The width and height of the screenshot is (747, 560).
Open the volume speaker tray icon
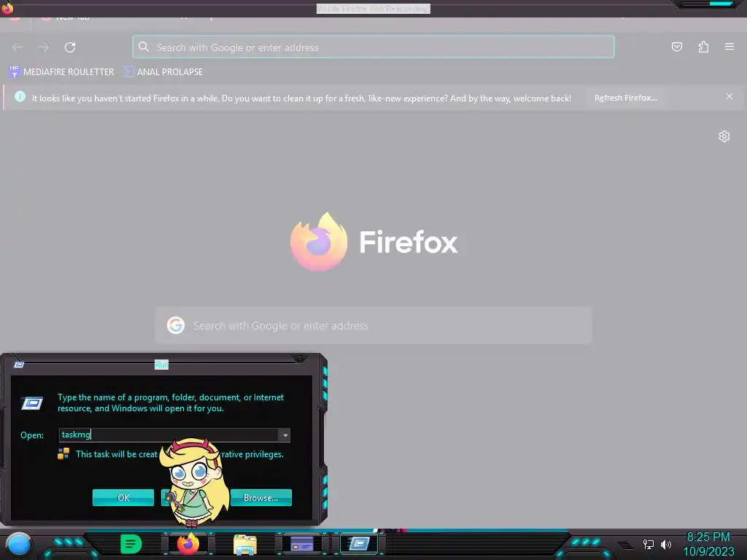[x=666, y=544]
